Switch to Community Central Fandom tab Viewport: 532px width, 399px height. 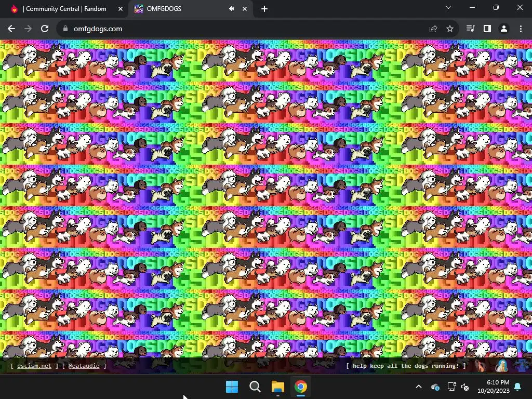click(x=64, y=9)
